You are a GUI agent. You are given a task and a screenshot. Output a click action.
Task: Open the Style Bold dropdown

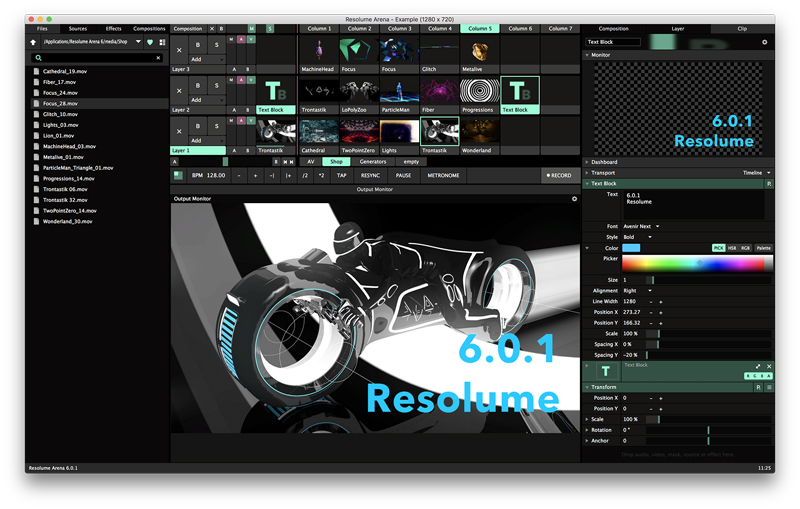(637, 237)
